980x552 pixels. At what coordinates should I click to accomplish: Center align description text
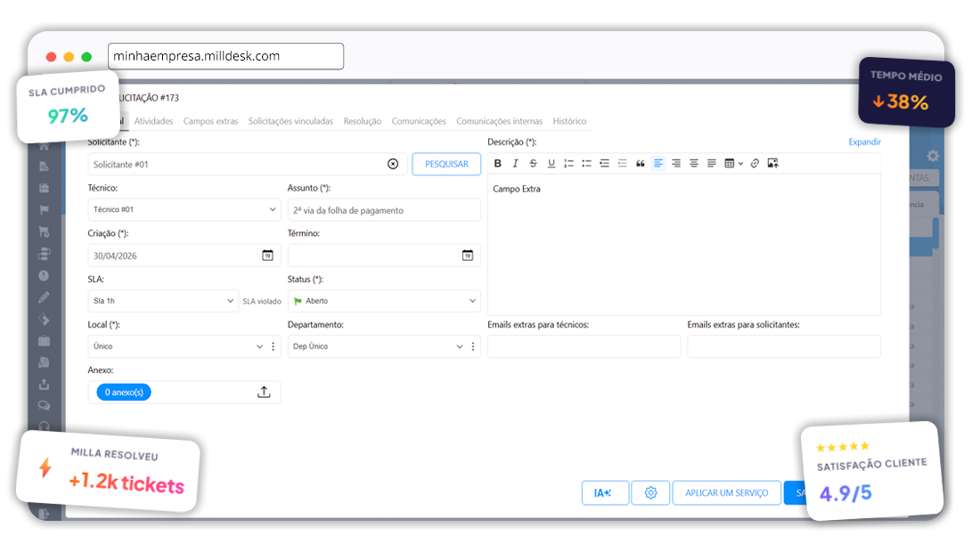coord(694,164)
